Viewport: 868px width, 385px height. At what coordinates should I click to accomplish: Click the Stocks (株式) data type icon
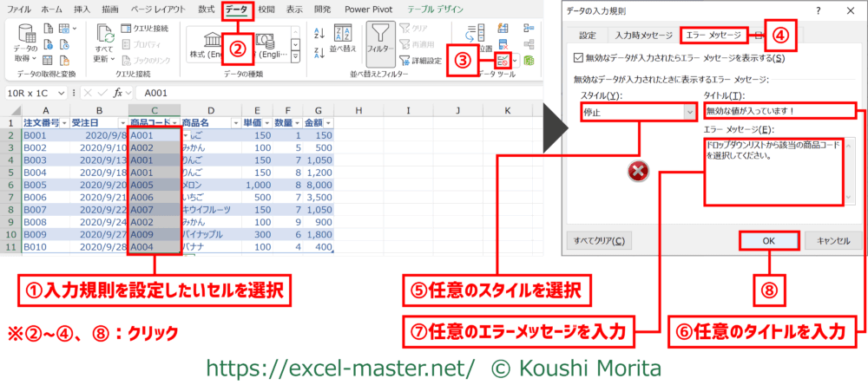[x=213, y=41]
